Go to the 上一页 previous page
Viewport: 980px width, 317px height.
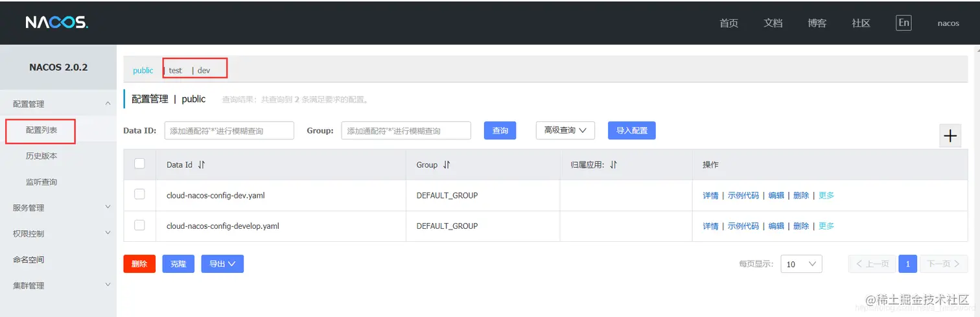(x=872, y=264)
